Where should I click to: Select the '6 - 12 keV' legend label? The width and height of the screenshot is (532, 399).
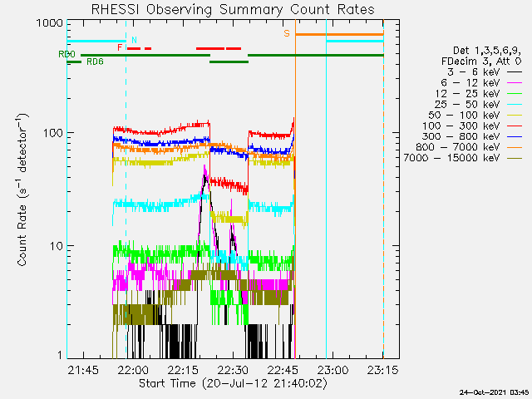click(x=470, y=83)
